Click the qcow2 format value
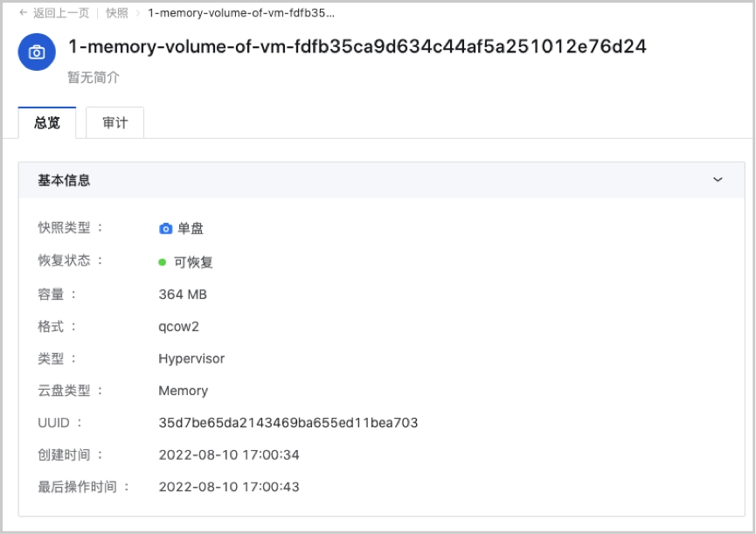756x534 pixels. pyautogui.click(x=178, y=327)
